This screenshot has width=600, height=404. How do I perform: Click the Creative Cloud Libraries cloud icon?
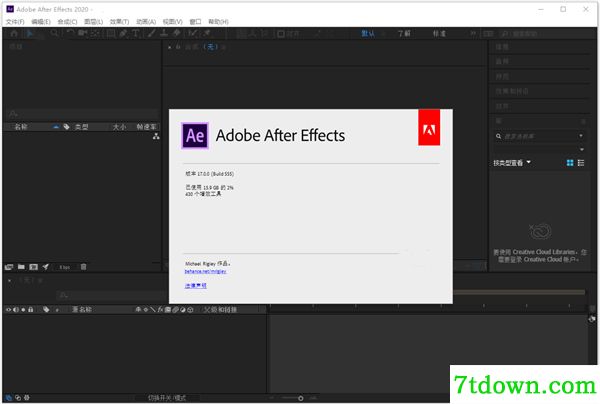[540, 231]
